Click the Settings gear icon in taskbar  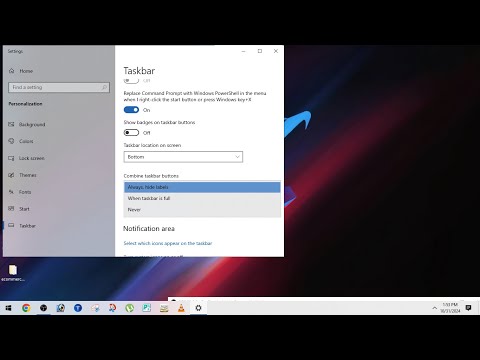coord(198,308)
